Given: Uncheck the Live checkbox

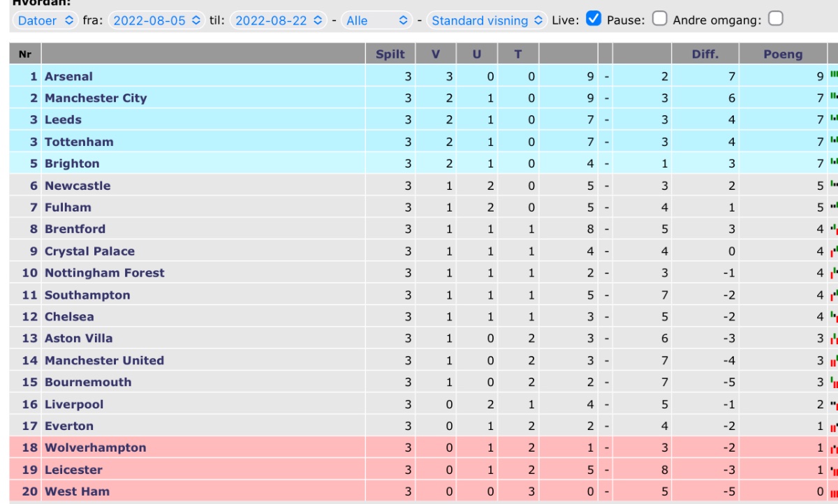Looking at the screenshot, I should point(594,20).
